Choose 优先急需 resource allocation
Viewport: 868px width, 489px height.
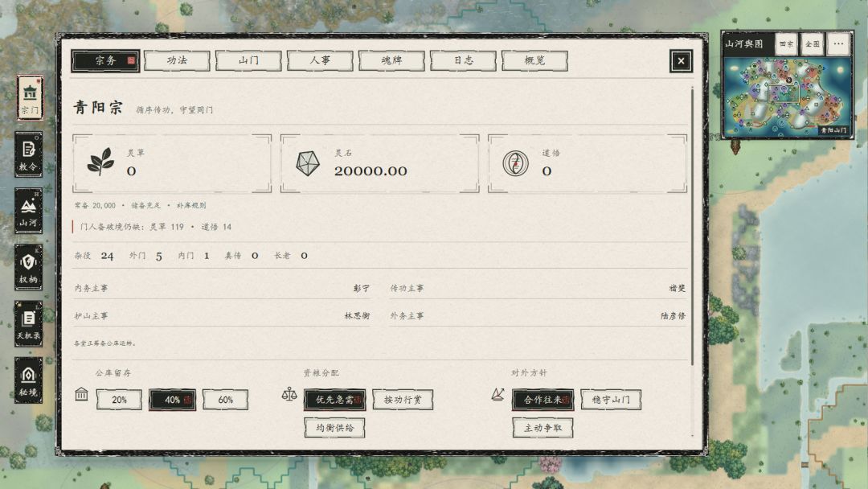pyautogui.click(x=335, y=400)
